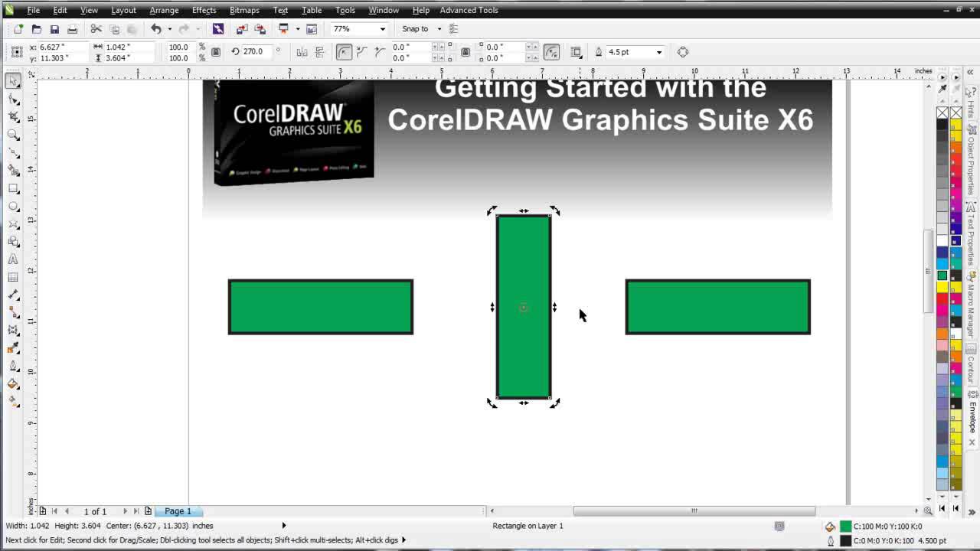Open the Snap to dropdown
The height and width of the screenshot is (551, 980).
click(x=439, y=29)
